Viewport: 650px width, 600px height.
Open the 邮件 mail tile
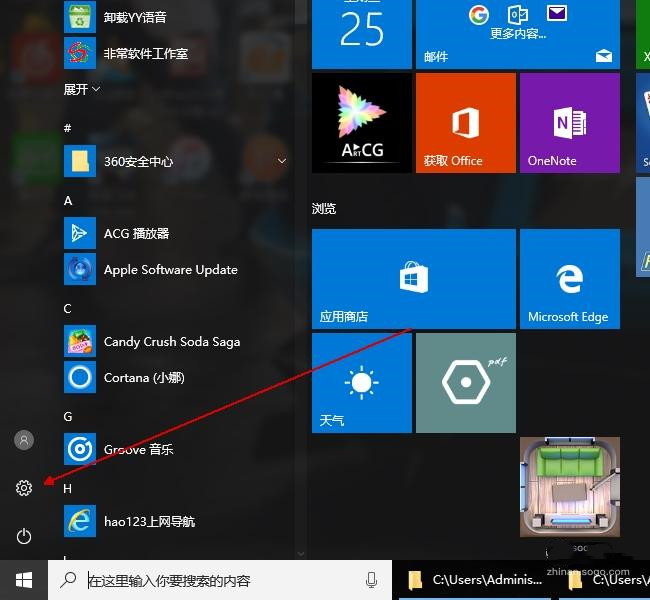517,34
